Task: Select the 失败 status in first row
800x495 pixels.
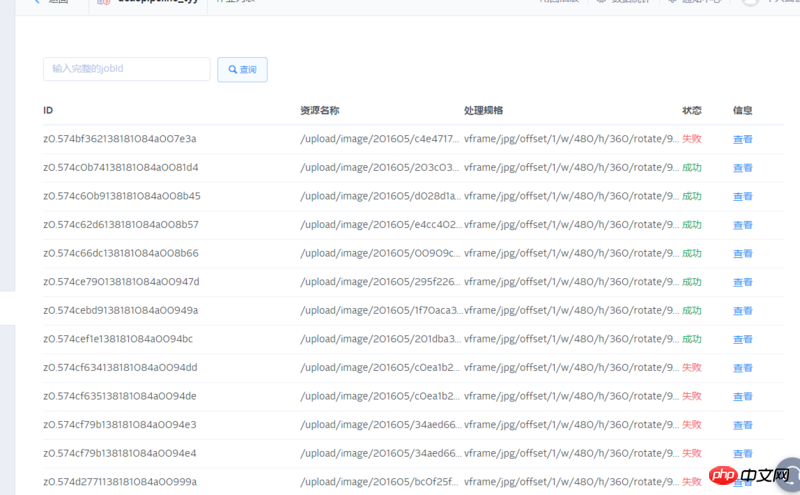Action: (x=691, y=139)
